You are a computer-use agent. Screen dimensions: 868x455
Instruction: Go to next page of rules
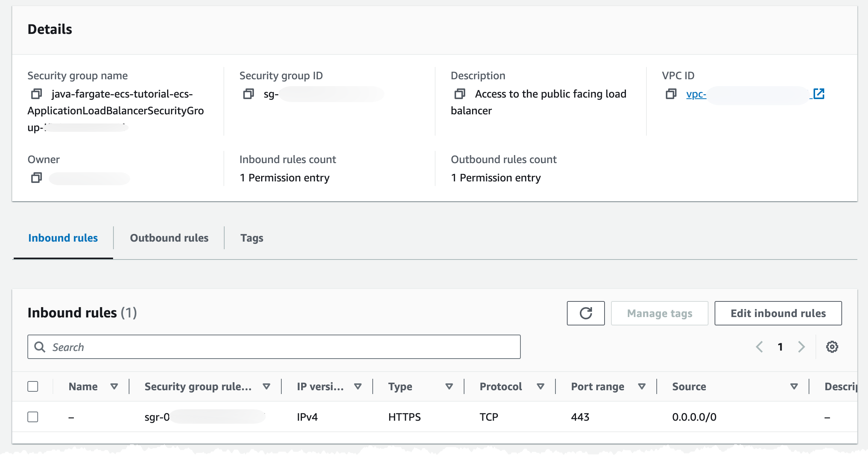[x=801, y=347]
